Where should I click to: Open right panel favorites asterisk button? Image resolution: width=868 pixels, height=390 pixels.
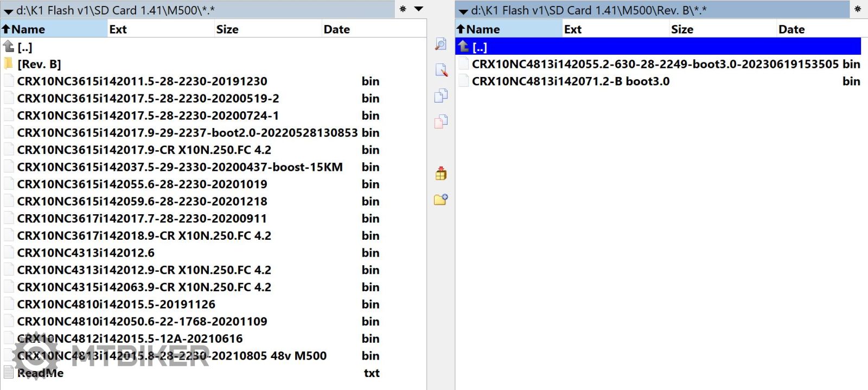[x=857, y=9]
